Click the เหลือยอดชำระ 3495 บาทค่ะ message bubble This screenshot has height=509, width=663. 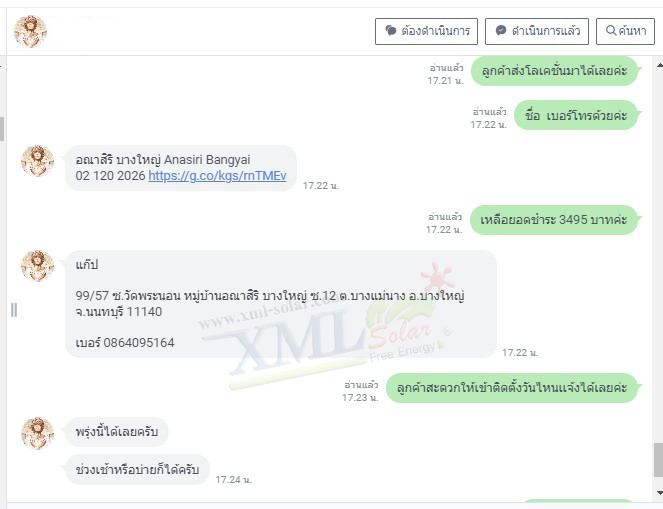tap(554, 220)
